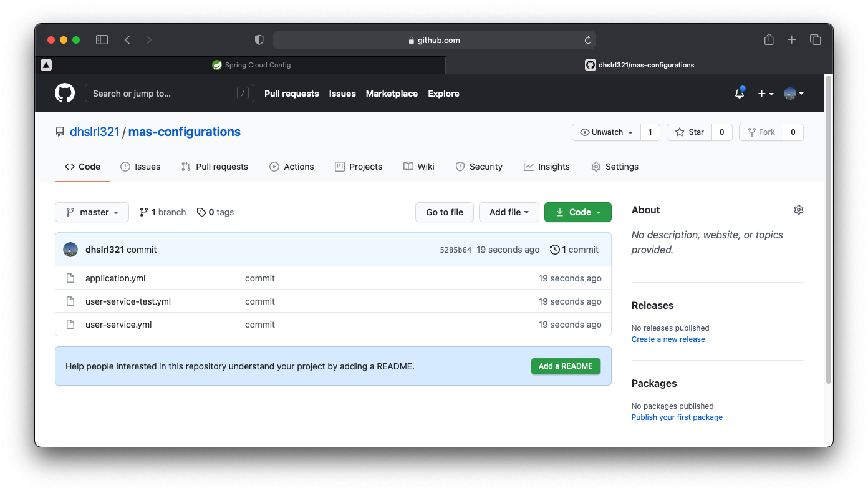The image size is (868, 493).
Task: Open the master branch dropdown
Action: coord(92,212)
